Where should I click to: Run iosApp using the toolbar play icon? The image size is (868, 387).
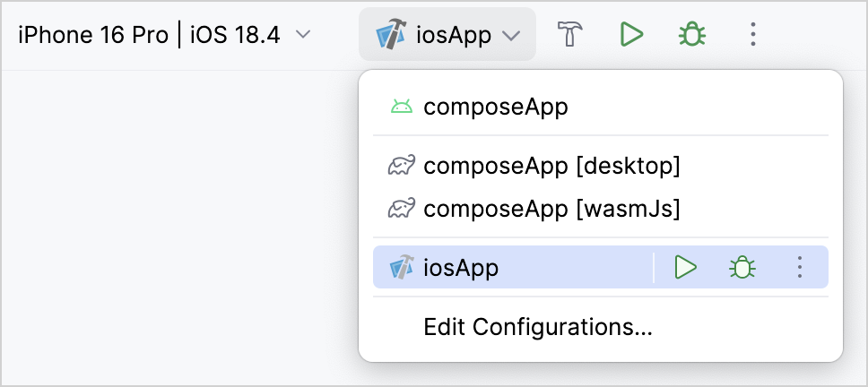[632, 35]
